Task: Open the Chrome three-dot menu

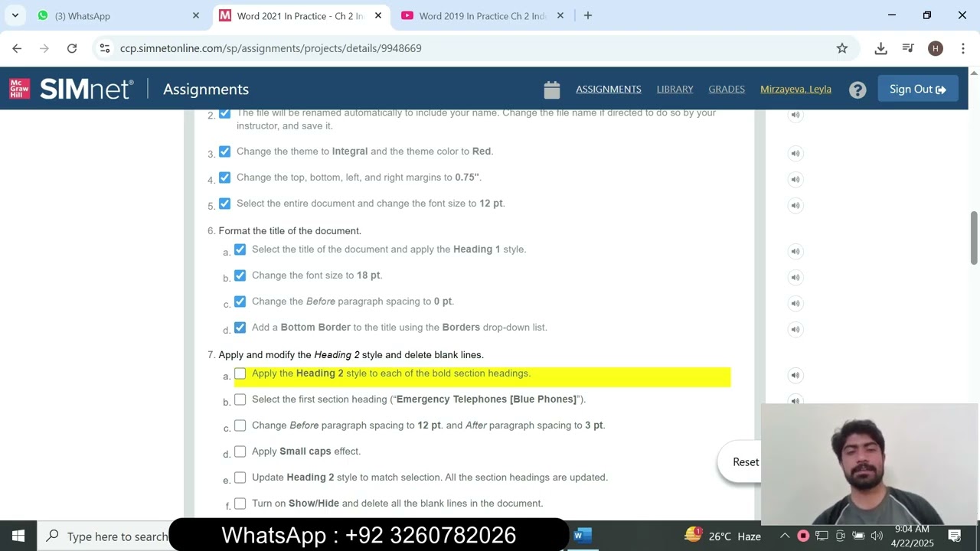Action: click(962, 48)
